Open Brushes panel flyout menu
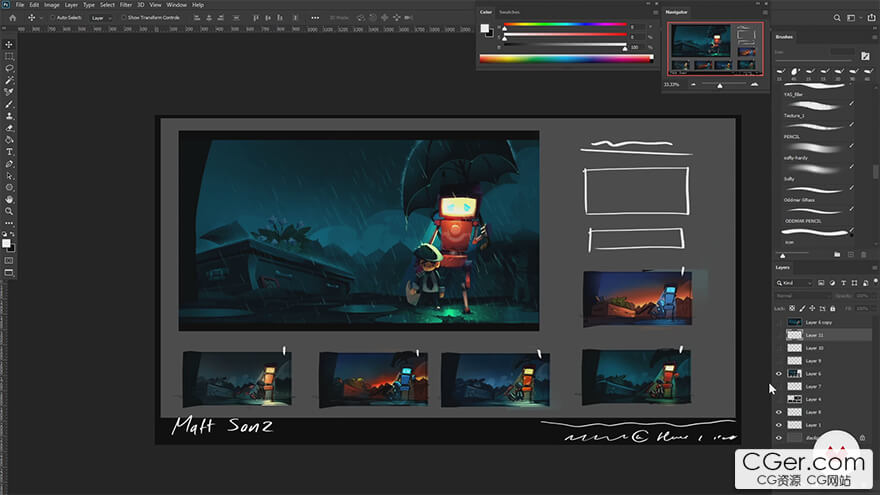The height and width of the screenshot is (495, 880). [874, 37]
